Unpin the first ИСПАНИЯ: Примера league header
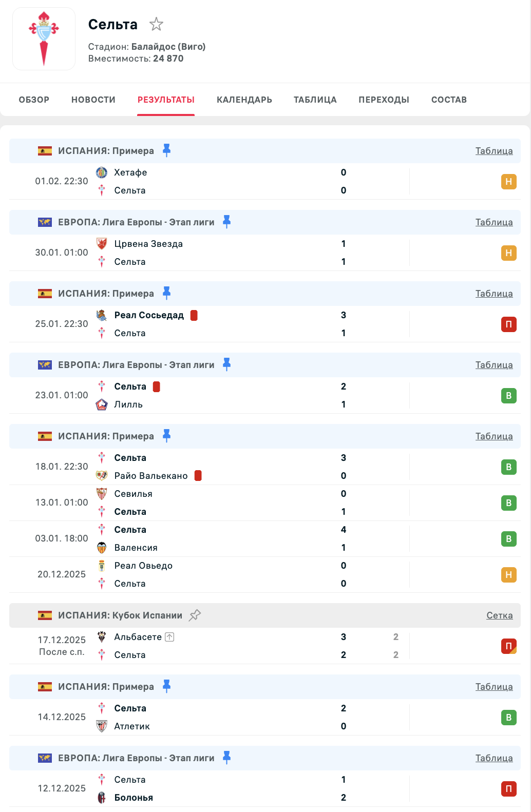 (x=167, y=150)
